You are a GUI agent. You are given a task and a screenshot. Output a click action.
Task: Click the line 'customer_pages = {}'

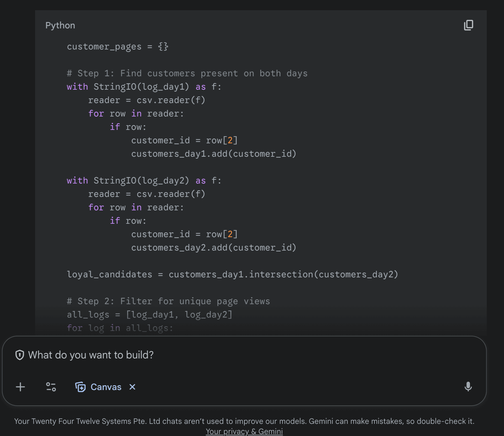click(118, 47)
